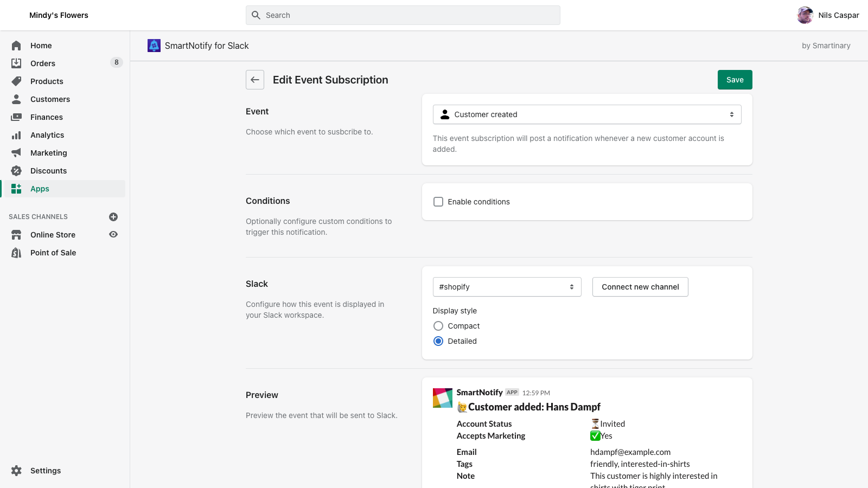The height and width of the screenshot is (488, 868).
Task: Save the event subscription
Action: tap(735, 80)
